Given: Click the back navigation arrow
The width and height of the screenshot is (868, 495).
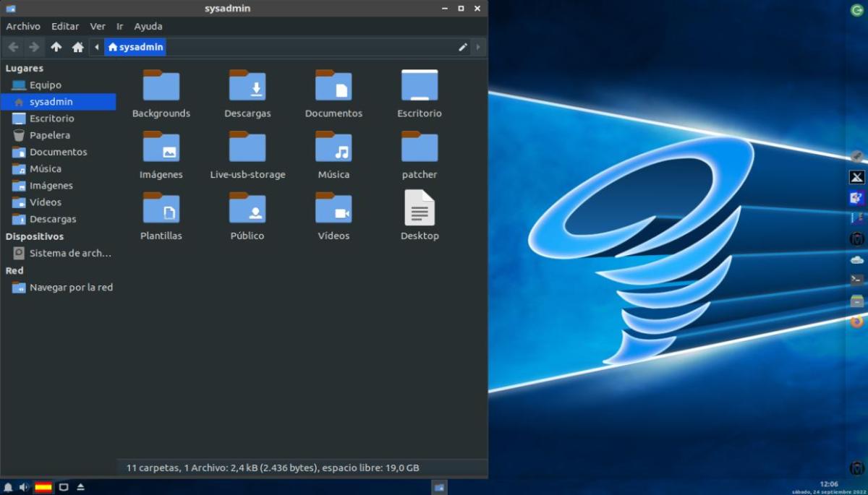Looking at the screenshot, I should (x=13, y=48).
